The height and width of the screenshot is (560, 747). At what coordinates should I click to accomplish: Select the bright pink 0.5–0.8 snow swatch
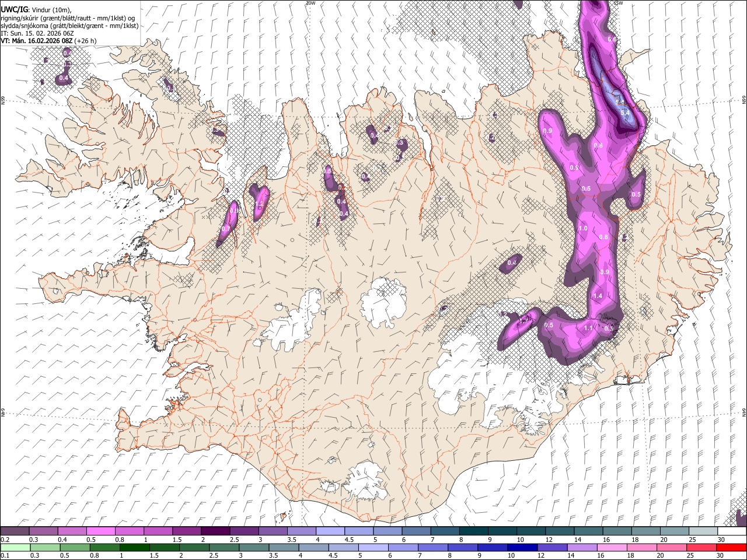point(101,531)
